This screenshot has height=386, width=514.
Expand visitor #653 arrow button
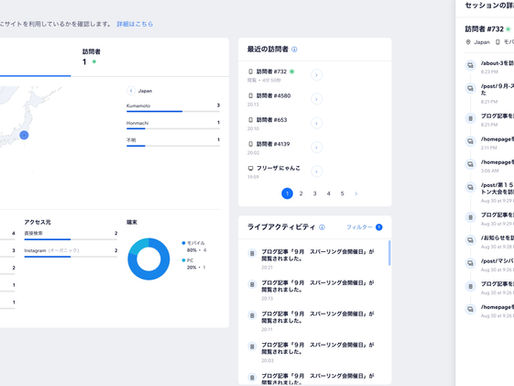click(x=317, y=123)
